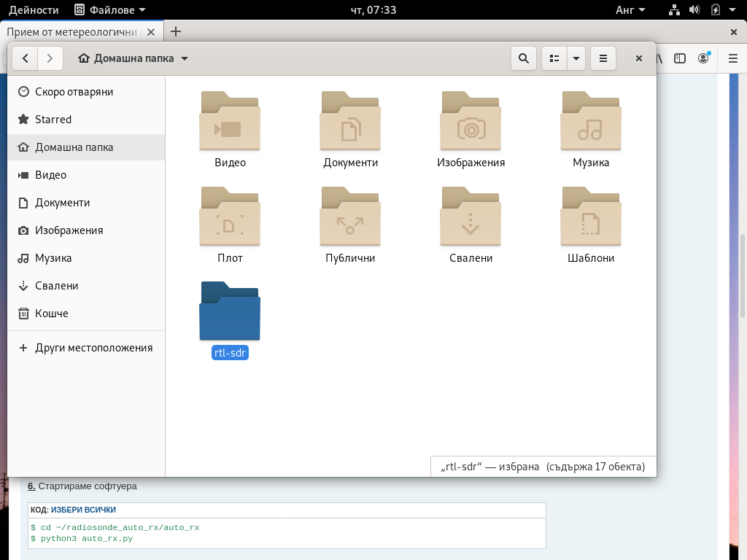Open Скоро отваряни in sidebar
The width and height of the screenshot is (747, 560).
coord(86,91)
